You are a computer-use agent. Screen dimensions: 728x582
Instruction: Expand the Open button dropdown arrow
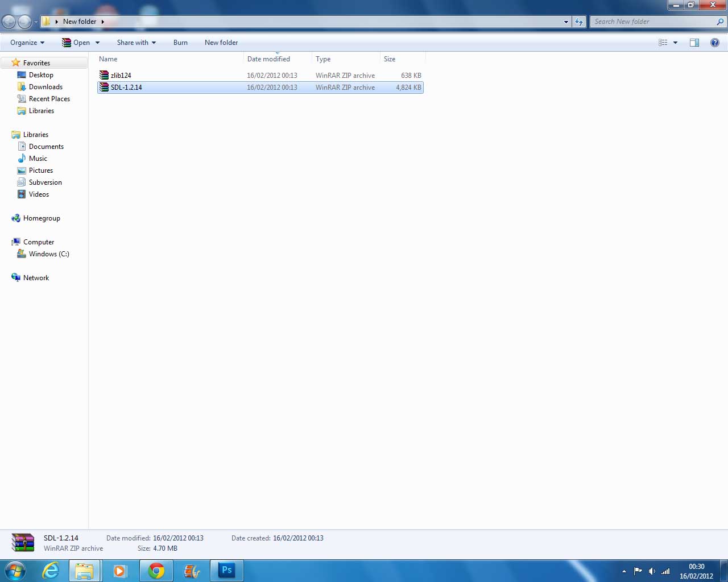coord(97,43)
